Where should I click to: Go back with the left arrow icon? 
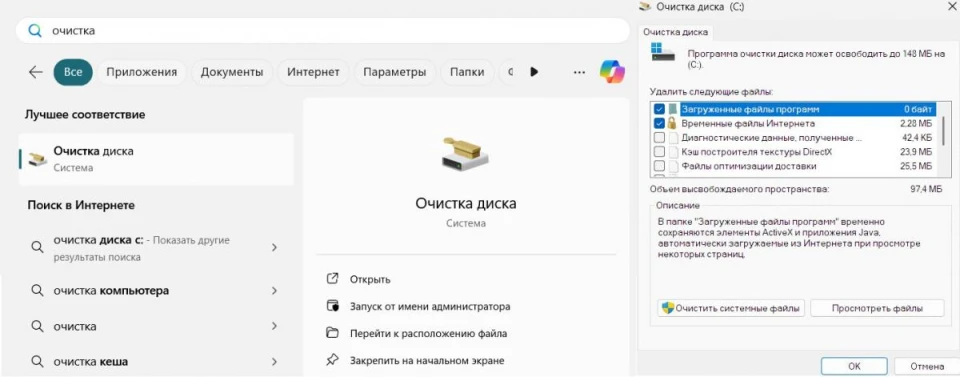pos(36,72)
